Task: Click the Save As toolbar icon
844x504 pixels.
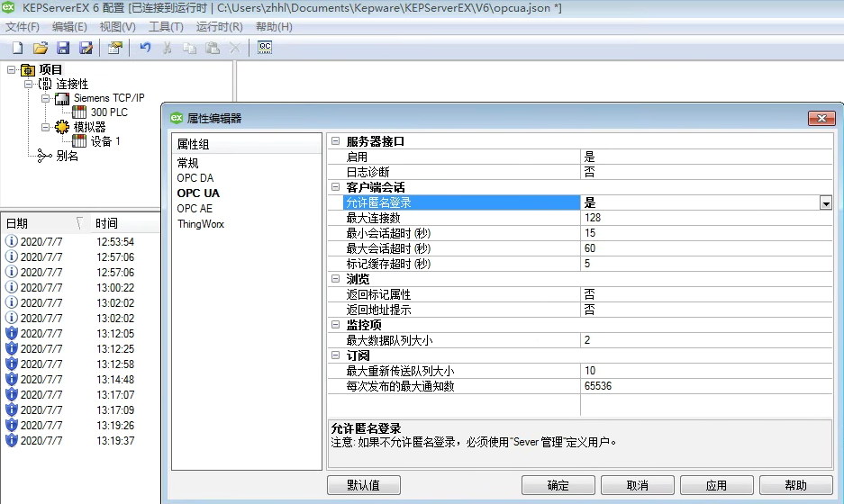Action: point(86,48)
